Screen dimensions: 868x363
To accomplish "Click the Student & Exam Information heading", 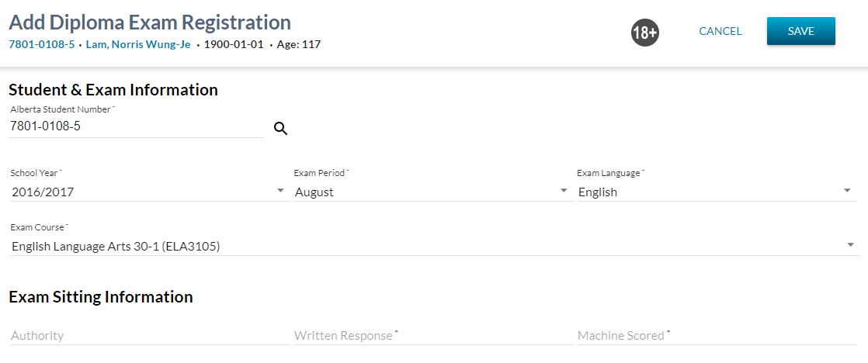I will [x=113, y=90].
